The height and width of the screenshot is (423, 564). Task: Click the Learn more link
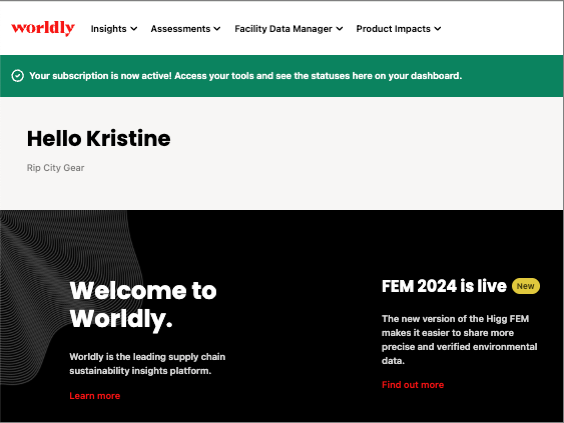tap(95, 396)
